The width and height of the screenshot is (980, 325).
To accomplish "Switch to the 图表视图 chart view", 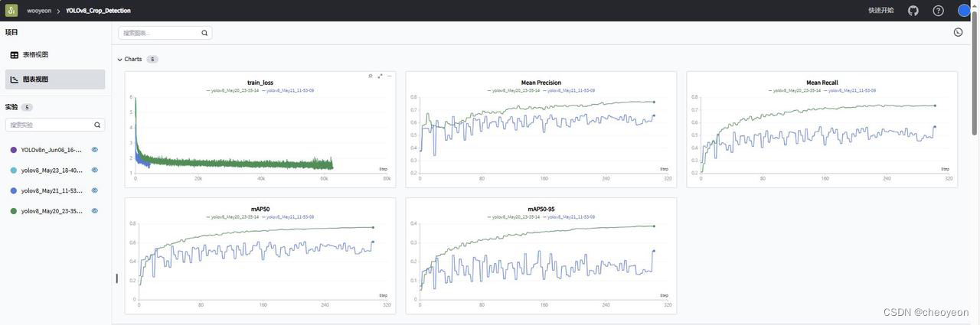I will [54, 80].
